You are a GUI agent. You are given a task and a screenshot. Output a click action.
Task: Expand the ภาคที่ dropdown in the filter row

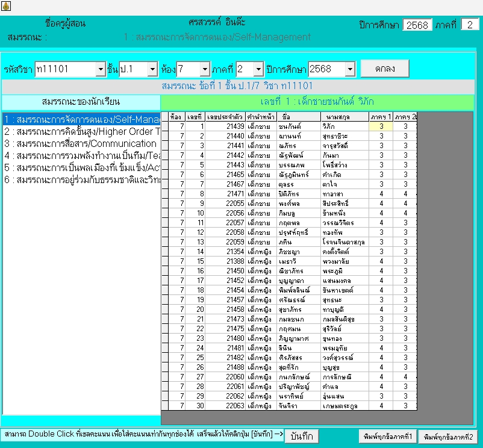click(258, 69)
